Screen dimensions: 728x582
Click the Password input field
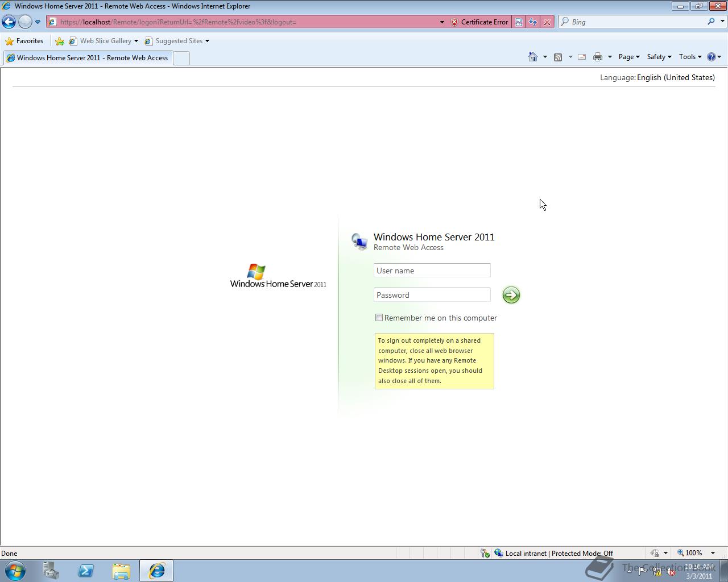pos(432,295)
